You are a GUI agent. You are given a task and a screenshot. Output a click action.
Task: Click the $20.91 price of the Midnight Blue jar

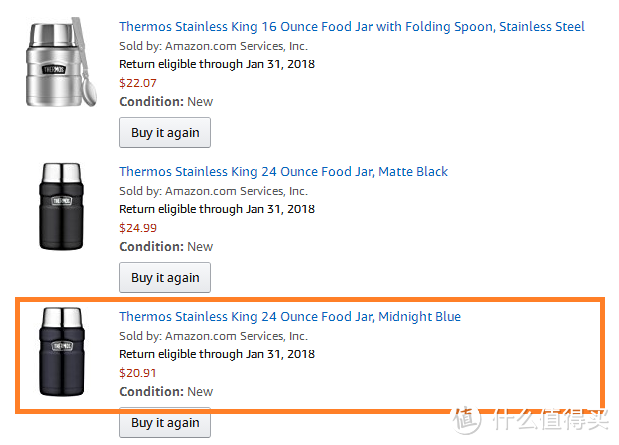point(138,373)
